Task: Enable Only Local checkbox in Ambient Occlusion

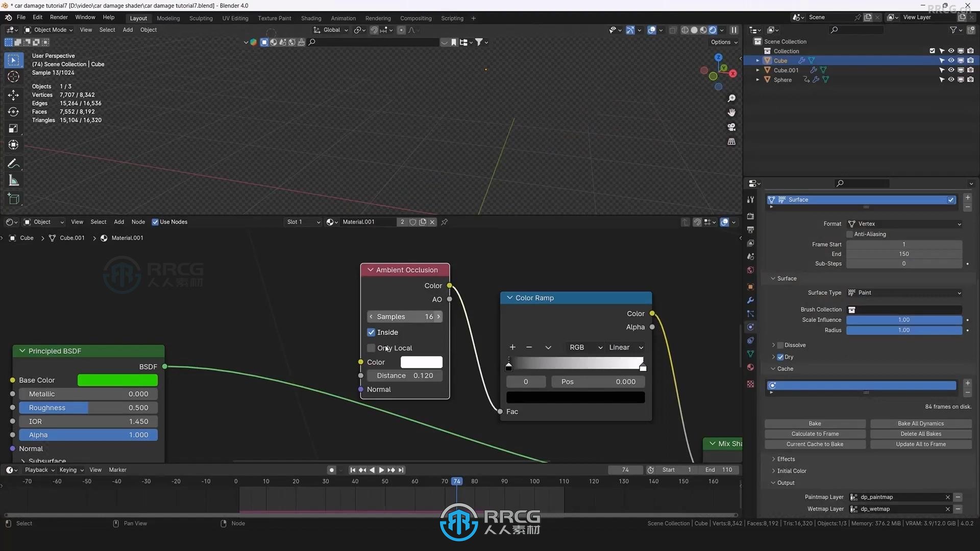Action: click(371, 348)
